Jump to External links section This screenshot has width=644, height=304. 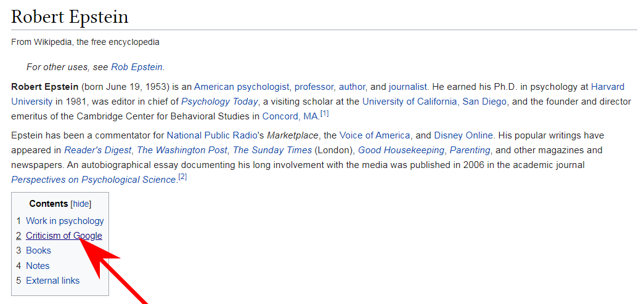[x=52, y=281]
